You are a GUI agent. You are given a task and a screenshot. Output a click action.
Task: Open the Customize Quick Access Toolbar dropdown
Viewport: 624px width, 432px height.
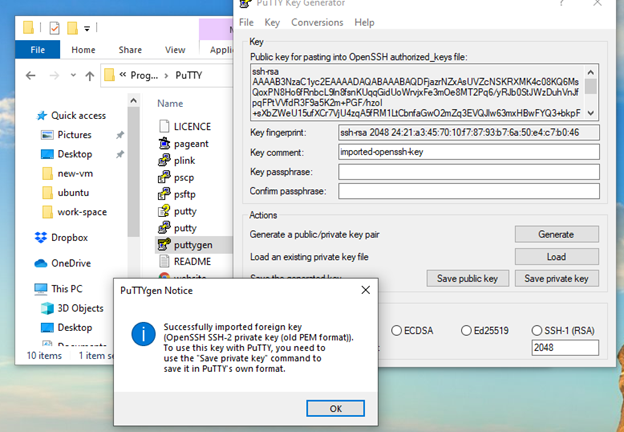[x=87, y=28]
